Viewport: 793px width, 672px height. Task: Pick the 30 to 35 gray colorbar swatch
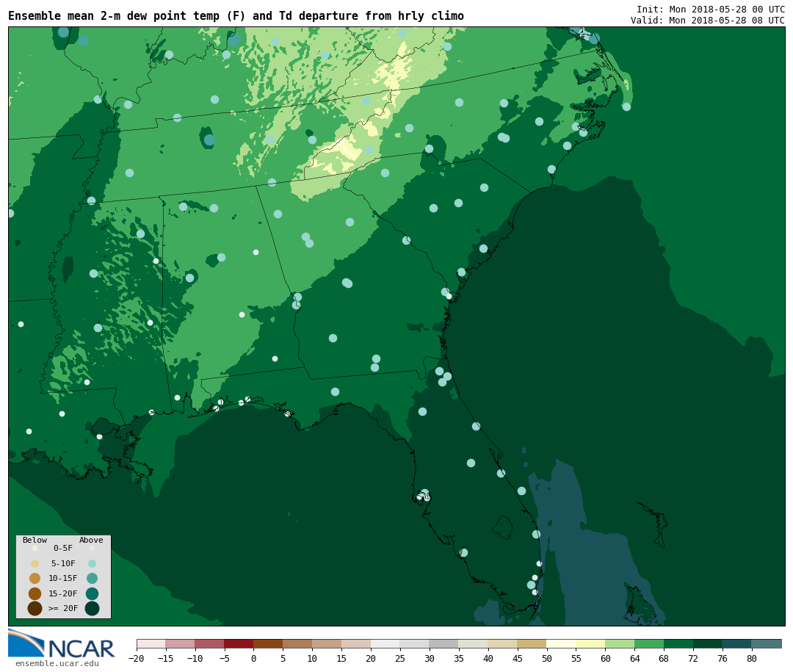(444, 643)
